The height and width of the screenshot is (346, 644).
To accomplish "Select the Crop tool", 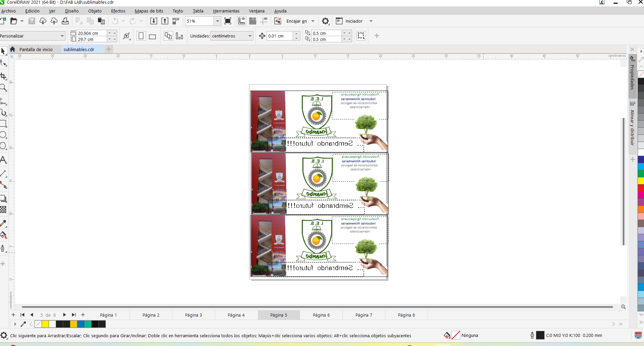I will [3, 76].
